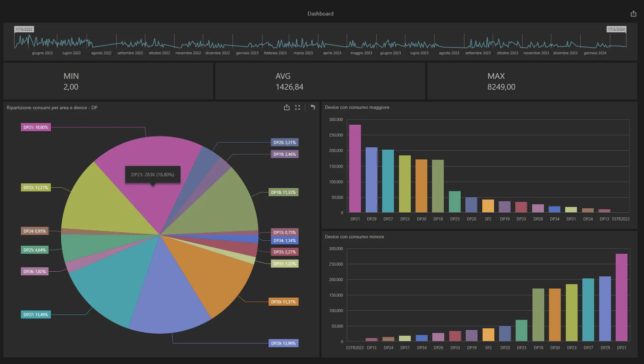
Task: Click the dashboard export icon at top right
Action: [633, 13]
